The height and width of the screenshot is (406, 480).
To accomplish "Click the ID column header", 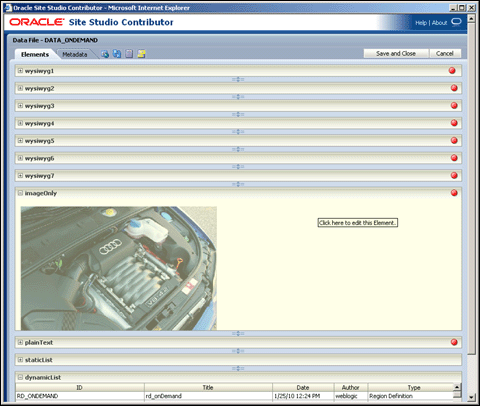I will (x=80, y=387).
